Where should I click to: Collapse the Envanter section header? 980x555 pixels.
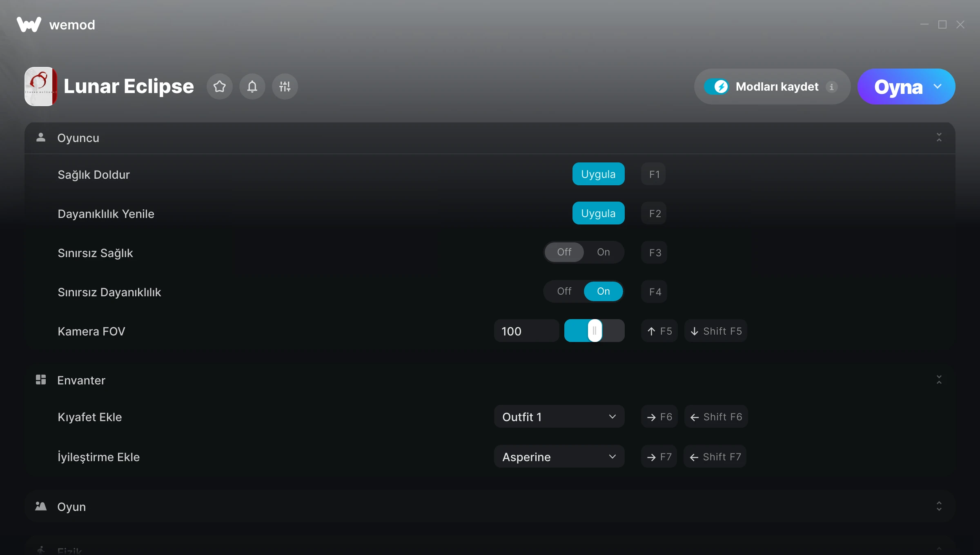click(x=939, y=380)
